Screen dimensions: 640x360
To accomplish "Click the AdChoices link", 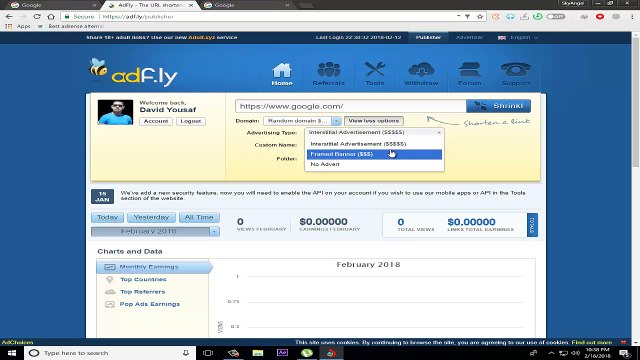I will [x=17, y=342].
